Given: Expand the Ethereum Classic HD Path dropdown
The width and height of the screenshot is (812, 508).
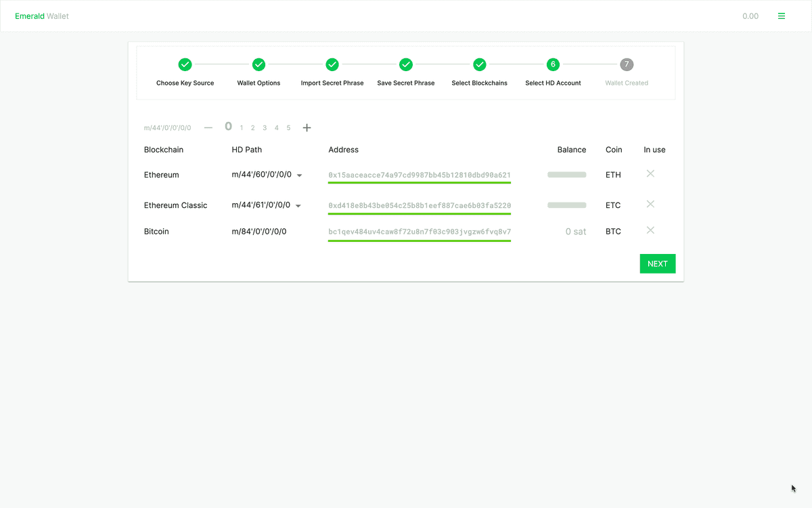Looking at the screenshot, I should pos(298,206).
